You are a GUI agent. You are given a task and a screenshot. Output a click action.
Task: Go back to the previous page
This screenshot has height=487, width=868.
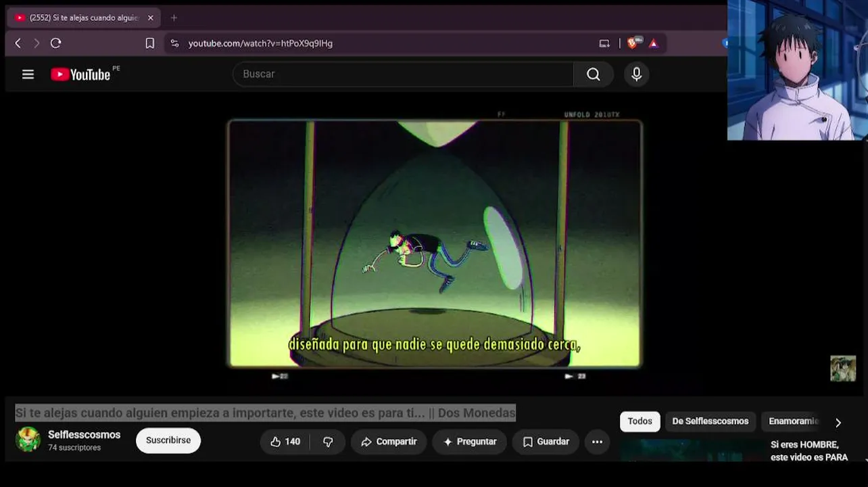click(x=18, y=43)
